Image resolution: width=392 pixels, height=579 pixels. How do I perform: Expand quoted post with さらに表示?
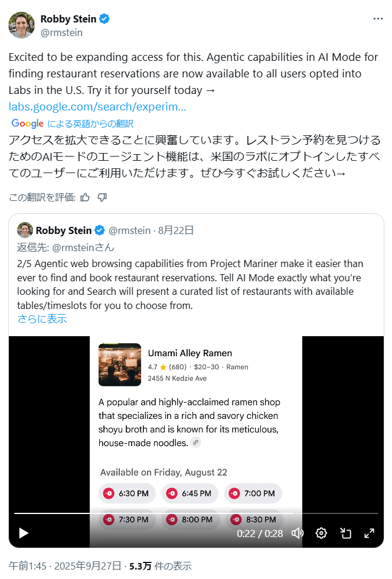[42, 319]
